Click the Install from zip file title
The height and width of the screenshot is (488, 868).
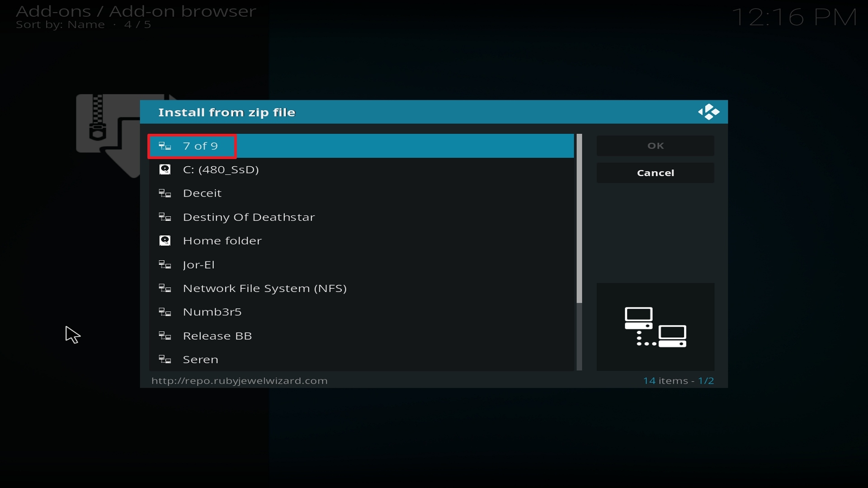(226, 113)
